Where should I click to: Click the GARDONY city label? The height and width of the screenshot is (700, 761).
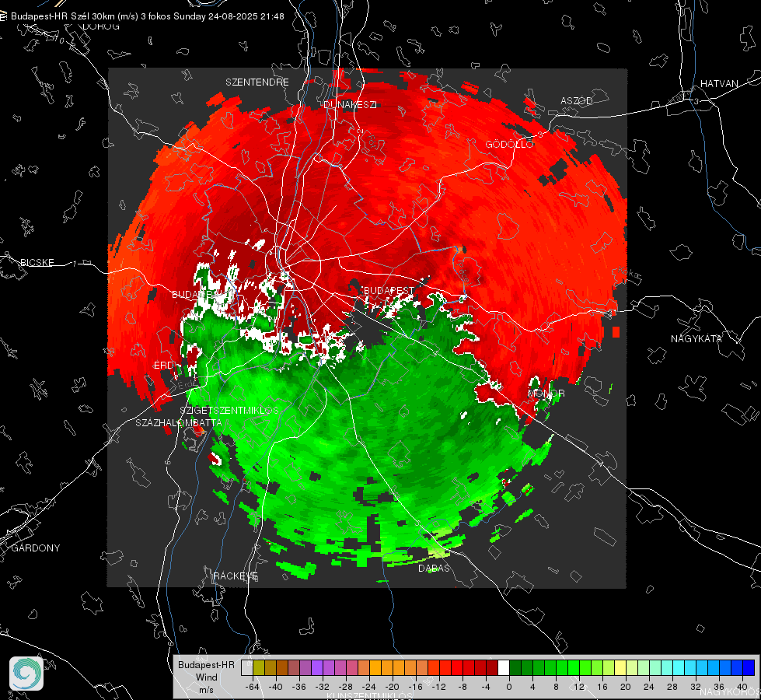click(x=36, y=548)
